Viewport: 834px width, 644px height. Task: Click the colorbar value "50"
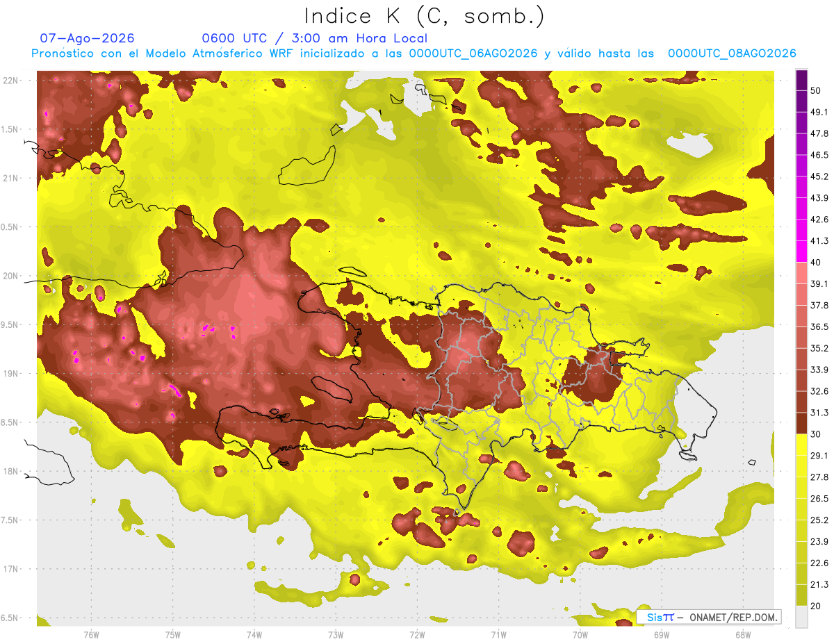(x=817, y=91)
